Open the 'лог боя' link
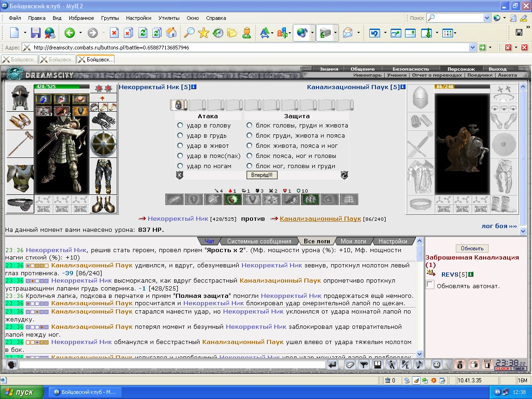This screenshot has height=399, width=532. pyautogui.click(x=499, y=226)
